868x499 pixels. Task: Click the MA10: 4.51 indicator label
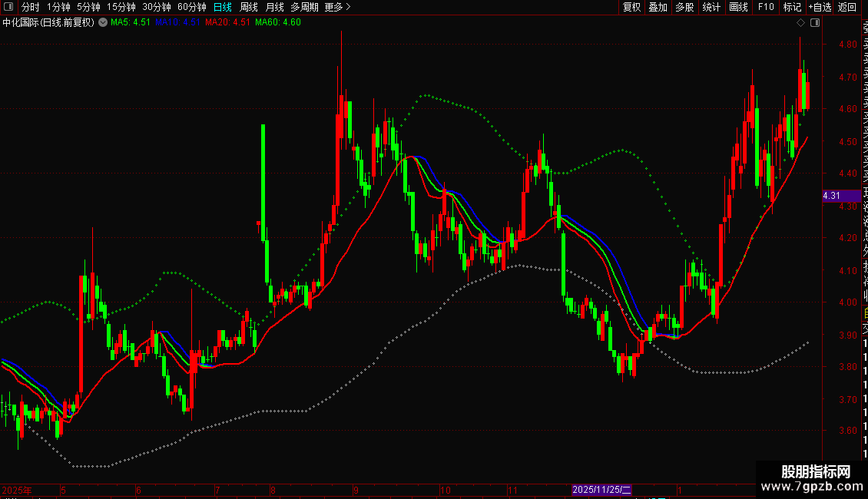[x=177, y=23]
